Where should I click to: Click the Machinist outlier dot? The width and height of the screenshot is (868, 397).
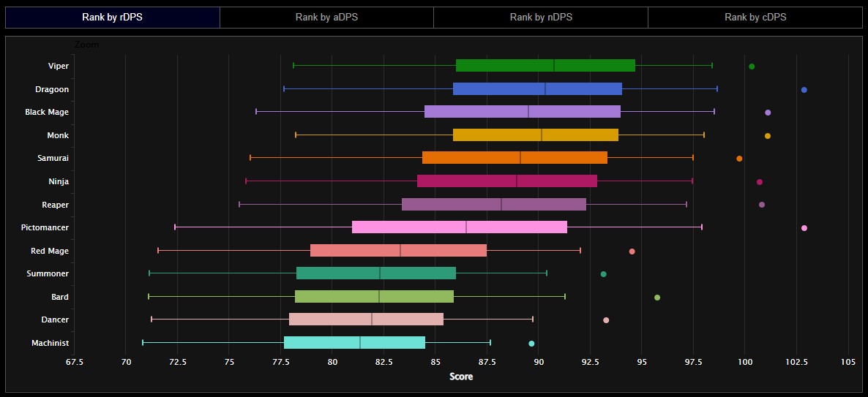coord(531,344)
